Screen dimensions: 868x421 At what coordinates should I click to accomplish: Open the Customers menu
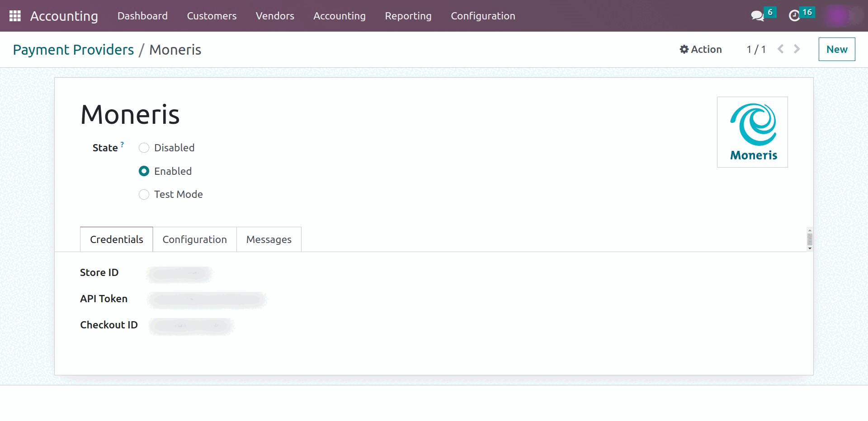click(212, 16)
